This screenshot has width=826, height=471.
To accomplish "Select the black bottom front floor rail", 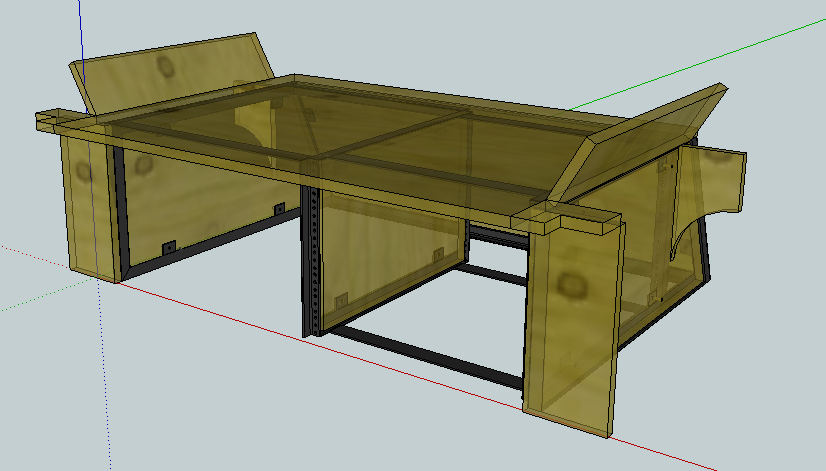I will tap(429, 357).
